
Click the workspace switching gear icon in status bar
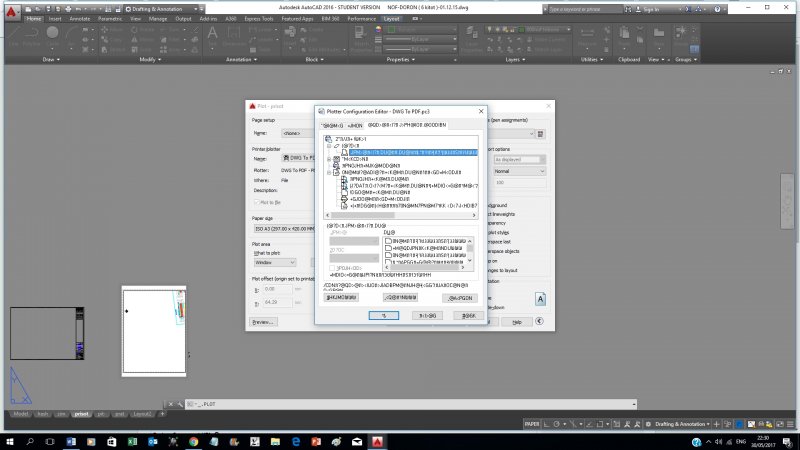648,424
